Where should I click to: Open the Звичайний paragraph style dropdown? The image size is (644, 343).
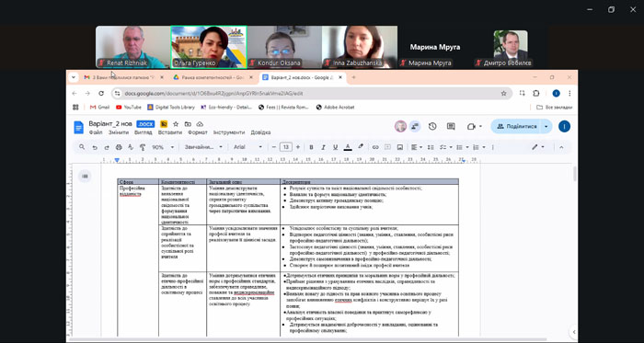pyautogui.click(x=203, y=147)
